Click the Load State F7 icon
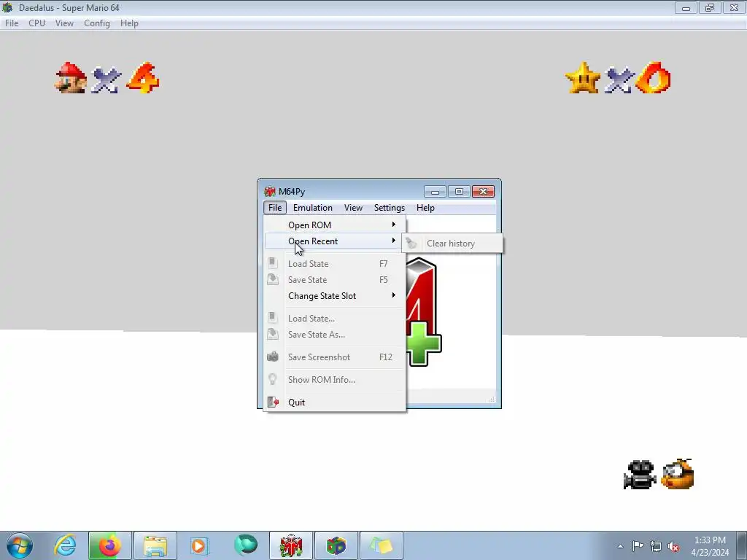This screenshot has width=747, height=560. click(273, 262)
